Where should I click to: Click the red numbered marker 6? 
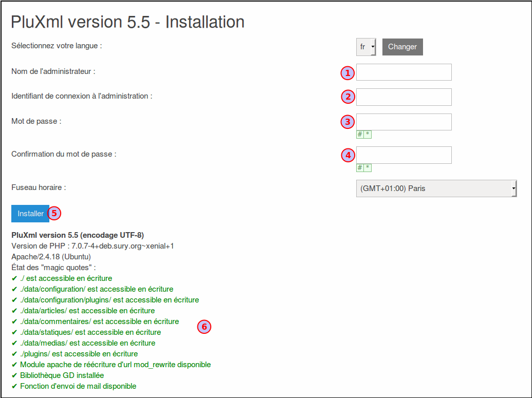pyautogui.click(x=204, y=326)
